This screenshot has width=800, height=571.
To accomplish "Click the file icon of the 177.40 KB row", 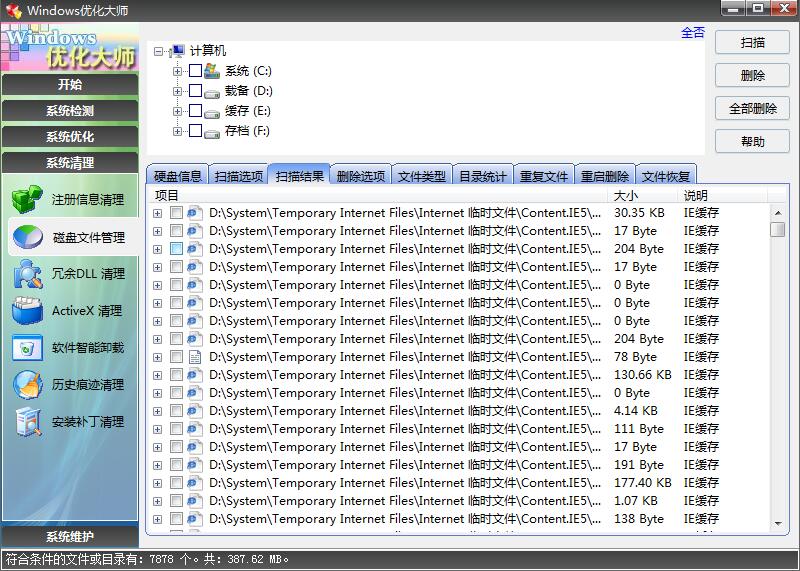I will 194,483.
